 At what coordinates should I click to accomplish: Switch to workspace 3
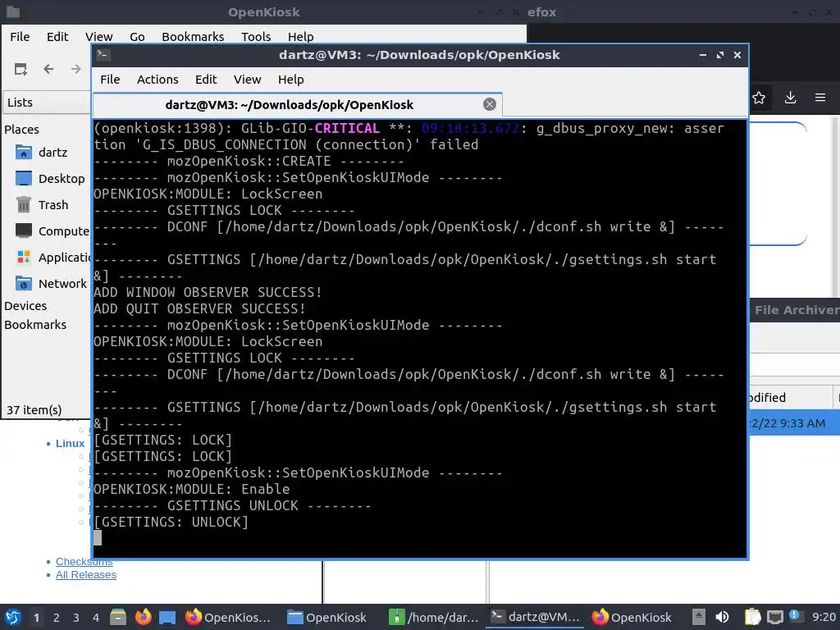76,618
